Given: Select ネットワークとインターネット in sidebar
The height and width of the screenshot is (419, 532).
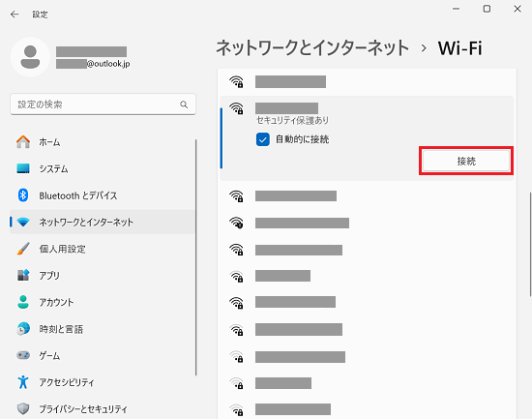Looking at the screenshot, I should click(103, 222).
